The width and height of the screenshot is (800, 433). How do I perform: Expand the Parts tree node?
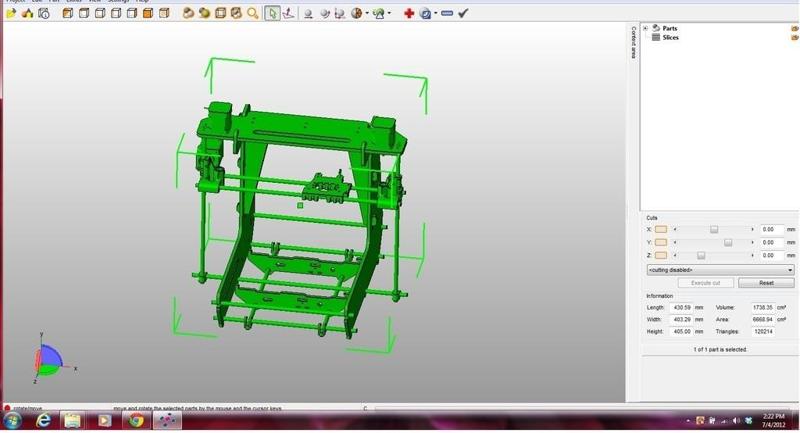[645, 29]
